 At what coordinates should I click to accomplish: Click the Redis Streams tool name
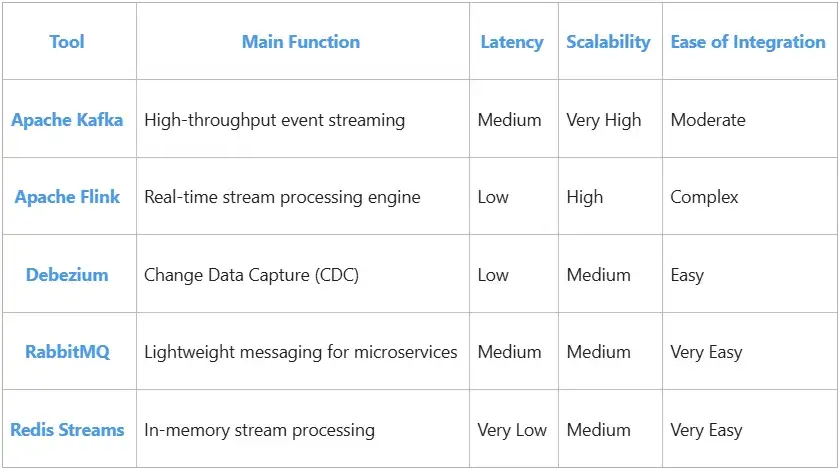(67, 430)
